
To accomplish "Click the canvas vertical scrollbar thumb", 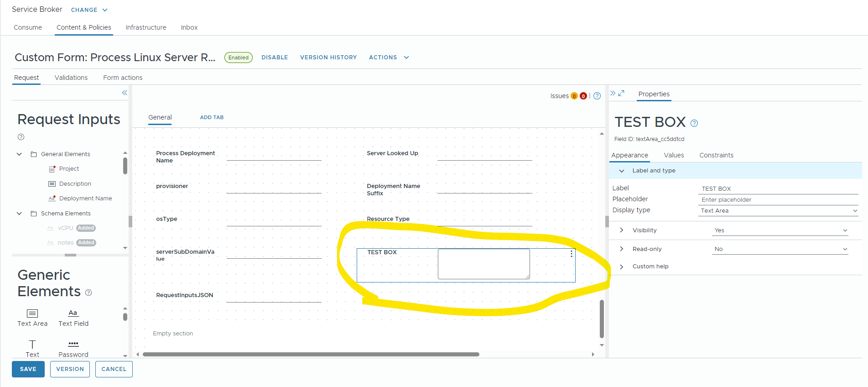I will pyautogui.click(x=602, y=319).
